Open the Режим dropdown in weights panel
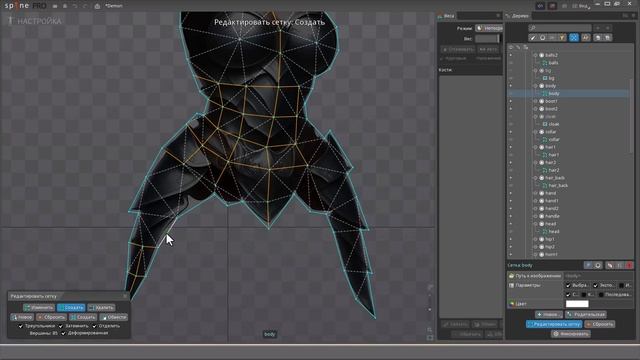640x360 pixels. coord(489,28)
